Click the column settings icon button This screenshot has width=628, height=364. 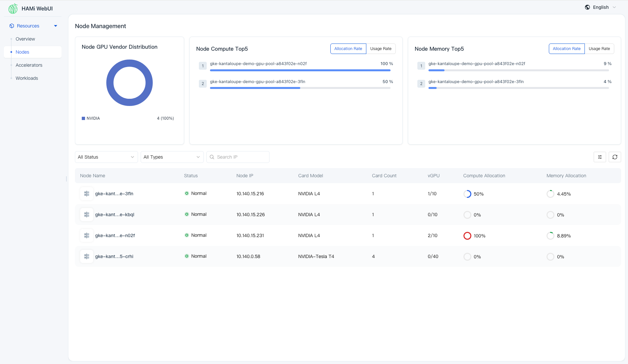(x=600, y=157)
